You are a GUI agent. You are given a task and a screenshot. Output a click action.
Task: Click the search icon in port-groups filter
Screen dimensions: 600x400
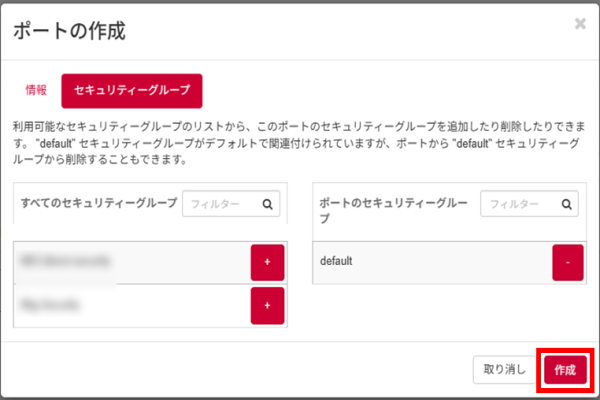click(x=567, y=204)
